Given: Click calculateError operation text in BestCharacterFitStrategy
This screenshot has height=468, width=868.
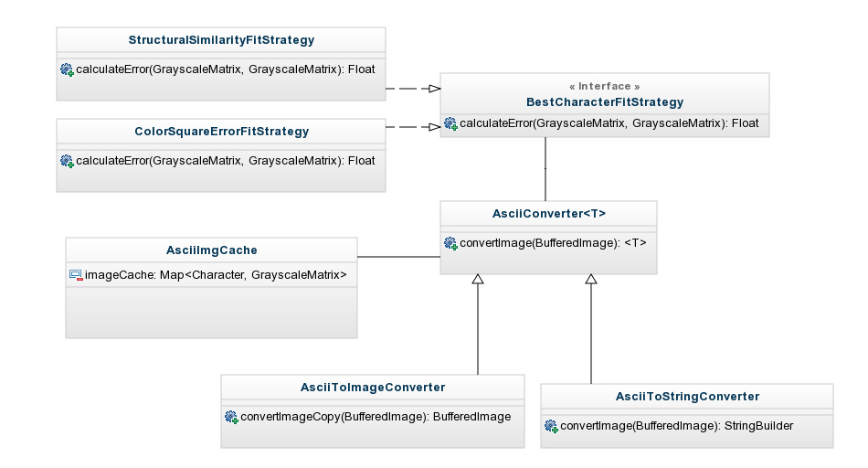Looking at the screenshot, I should 609,123.
